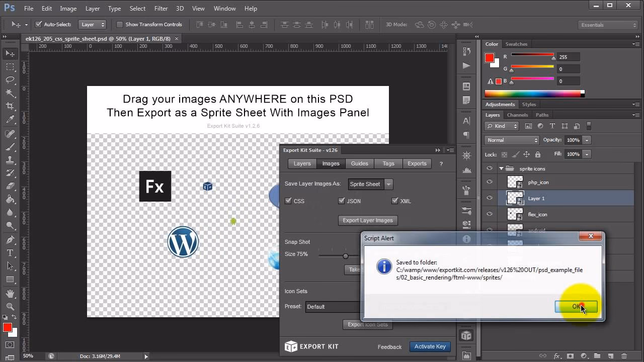This screenshot has width=644, height=362.
Task: Open the layer blend mode Normal dropdown
Action: [511, 140]
